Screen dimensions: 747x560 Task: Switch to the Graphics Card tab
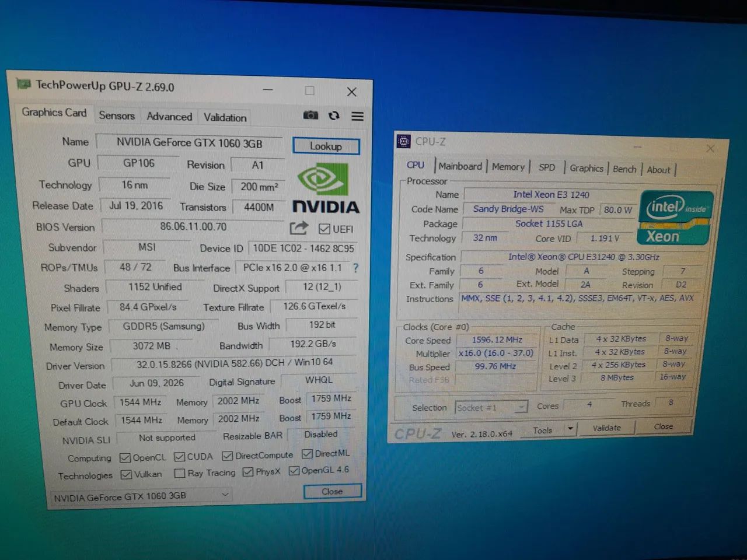[x=54, y=113]
